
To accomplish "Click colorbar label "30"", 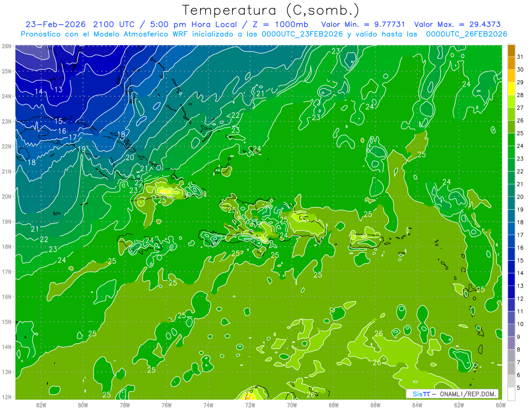I will 520,70.
